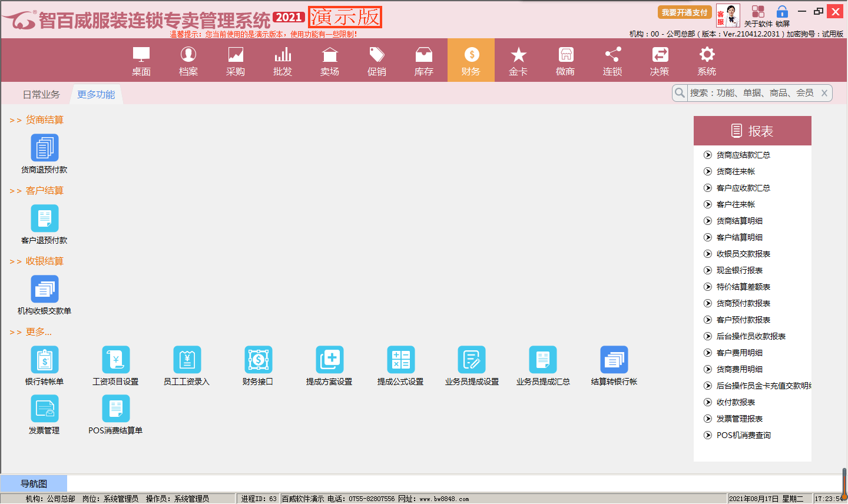This screenshot has width=848, height=504.
Task: Open the 财务接口 icon
Action: click(x=258, y=360)
